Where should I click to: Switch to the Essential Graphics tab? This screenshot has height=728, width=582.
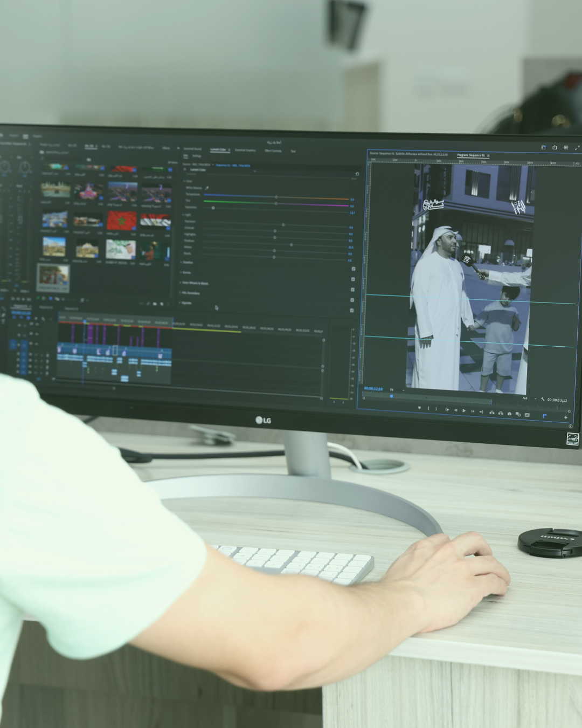coord(245,150)
